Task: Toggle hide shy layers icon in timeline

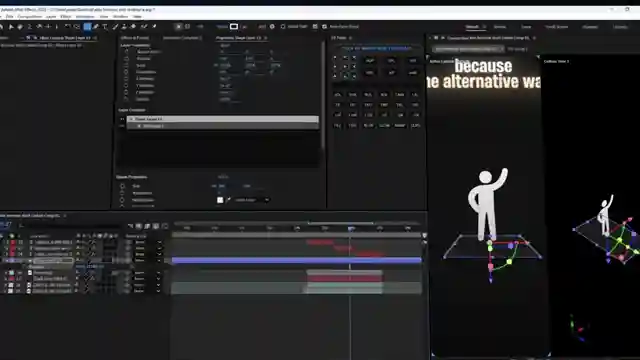Action: coord(139,226)
